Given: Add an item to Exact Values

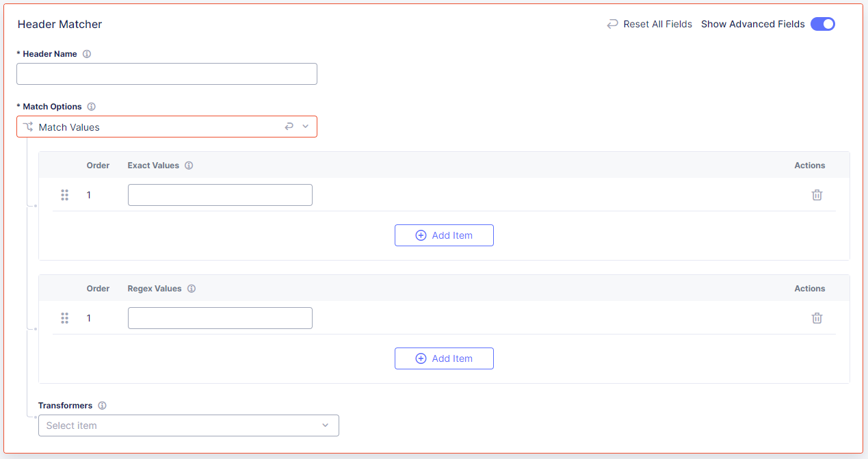Looking at the screenshot, I should click(x=444, y=235).
